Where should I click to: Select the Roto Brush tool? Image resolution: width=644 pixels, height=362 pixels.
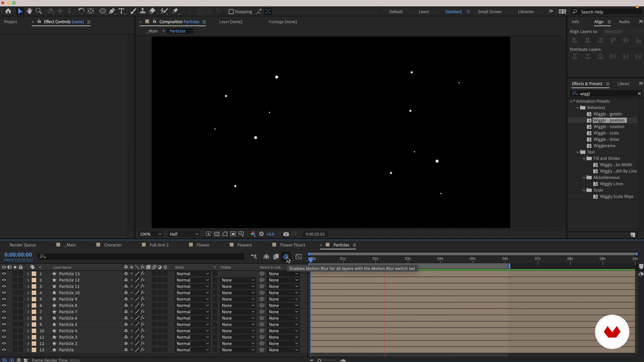pos(164,11)
